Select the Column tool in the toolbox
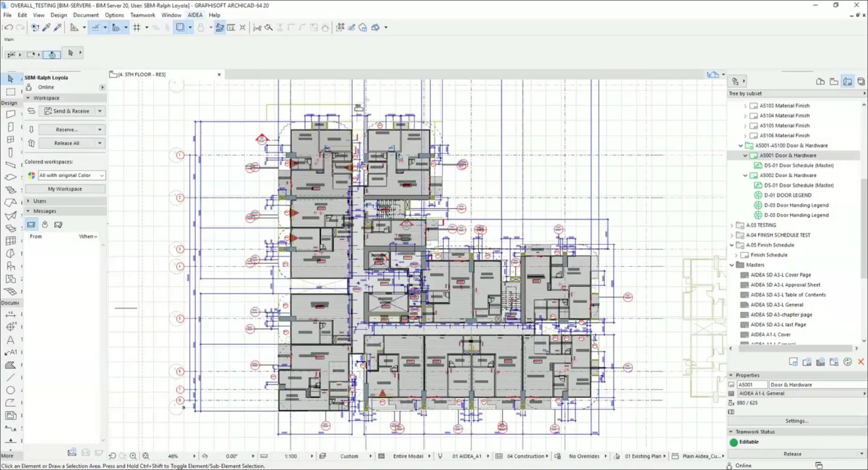Viewport: 868px width, 470px height. (x=10, y=152)
